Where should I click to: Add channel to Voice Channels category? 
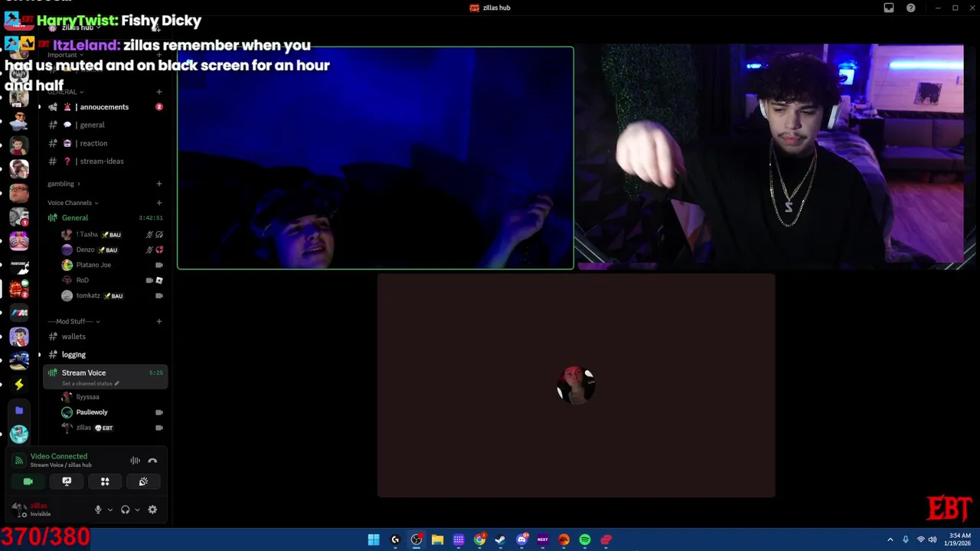(x=159, y=203)
